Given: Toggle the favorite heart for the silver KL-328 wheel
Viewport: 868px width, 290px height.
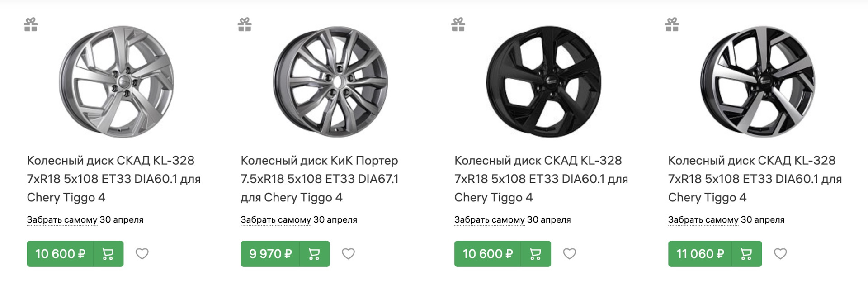Looking at the screenshot, I should point(142,254).
